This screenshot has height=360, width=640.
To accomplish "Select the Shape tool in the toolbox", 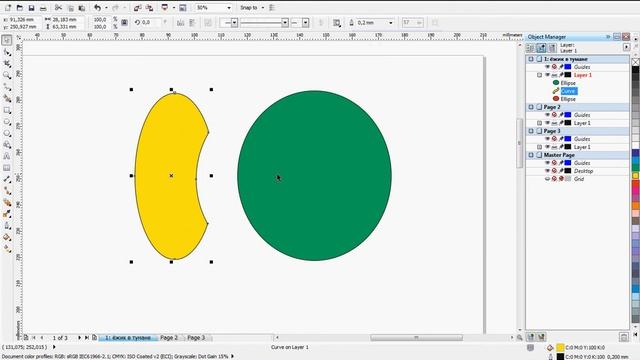I will point(7,52).
